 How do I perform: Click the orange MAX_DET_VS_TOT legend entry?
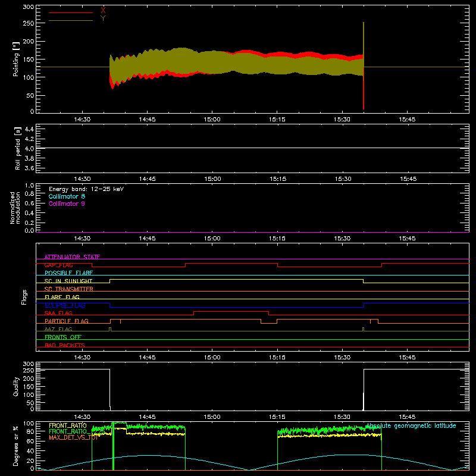(x=73, y=437)
